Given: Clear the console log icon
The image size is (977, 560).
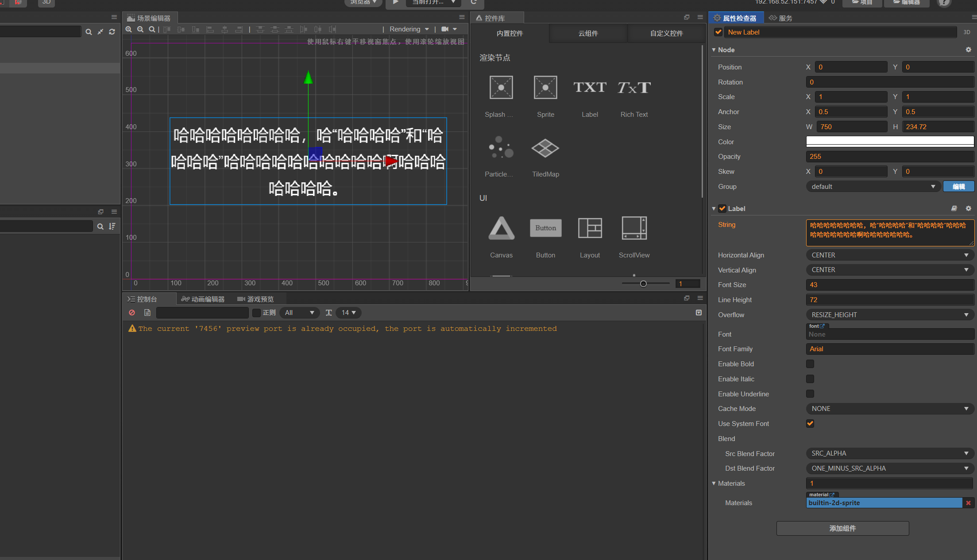Looking at the screenshot, I should 132,313.
